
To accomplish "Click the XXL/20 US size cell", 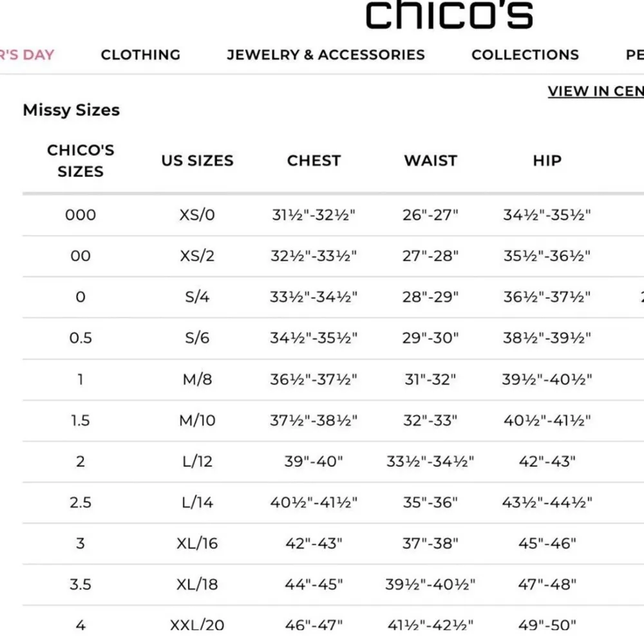I will [x=197, y=625].
